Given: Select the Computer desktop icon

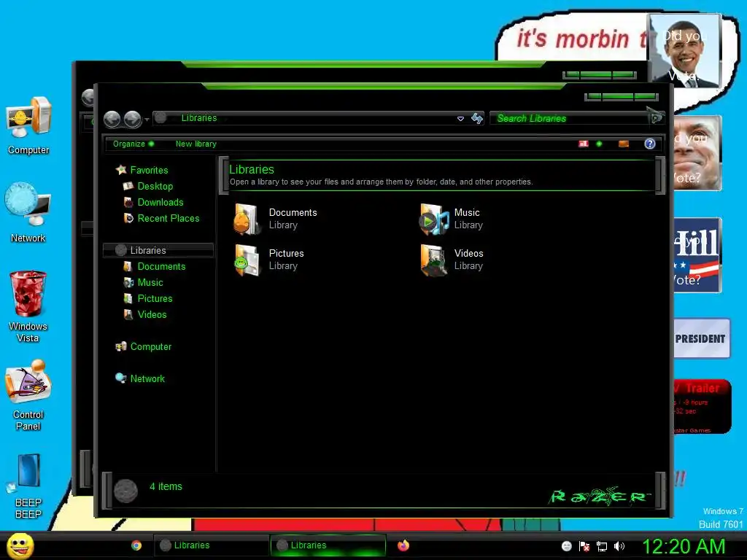Looking at the screenshot, I should point(28,126).
